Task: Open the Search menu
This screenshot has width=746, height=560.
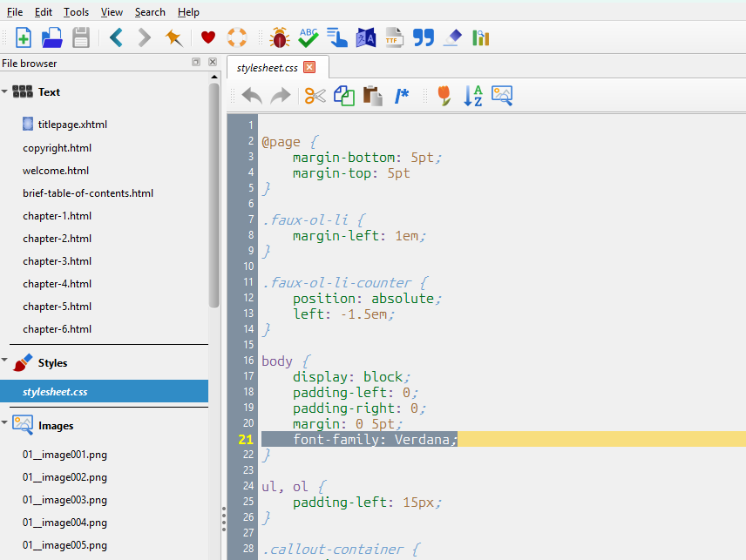Action: pyautogui.click(x=150, y=12)
